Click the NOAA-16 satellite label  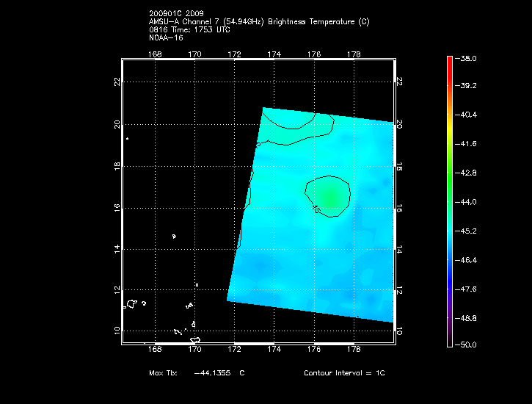(164, 38)
